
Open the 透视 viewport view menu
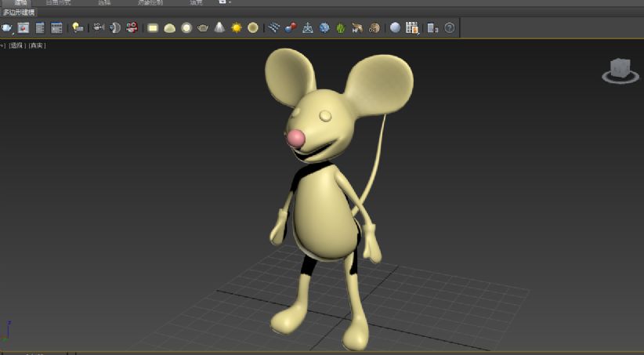click(16, 45)
